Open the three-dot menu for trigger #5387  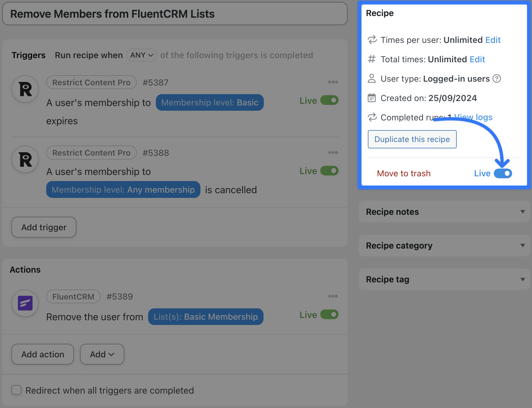click(333, 82)
